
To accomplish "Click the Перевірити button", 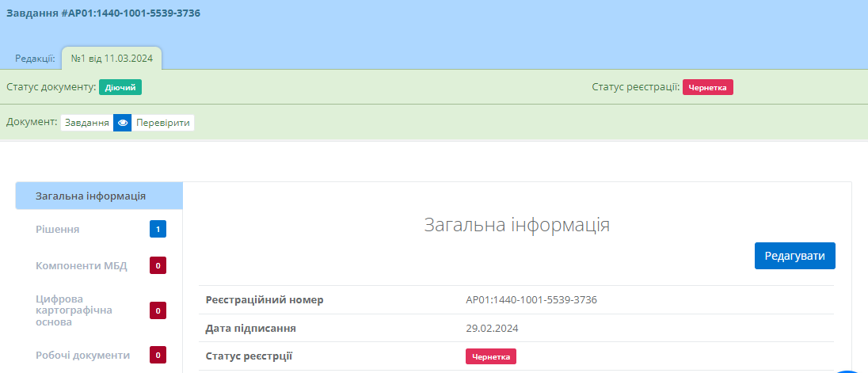I will [162, 123].
